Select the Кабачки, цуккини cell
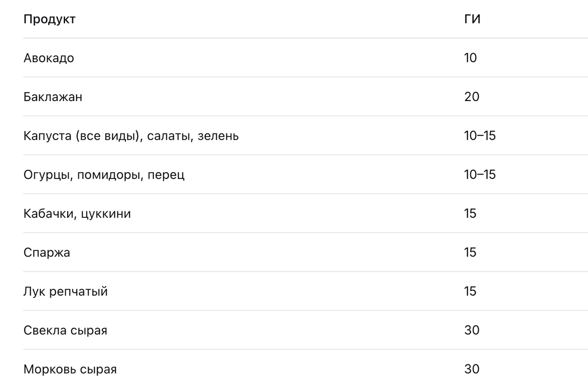 (x=77, y=214)
